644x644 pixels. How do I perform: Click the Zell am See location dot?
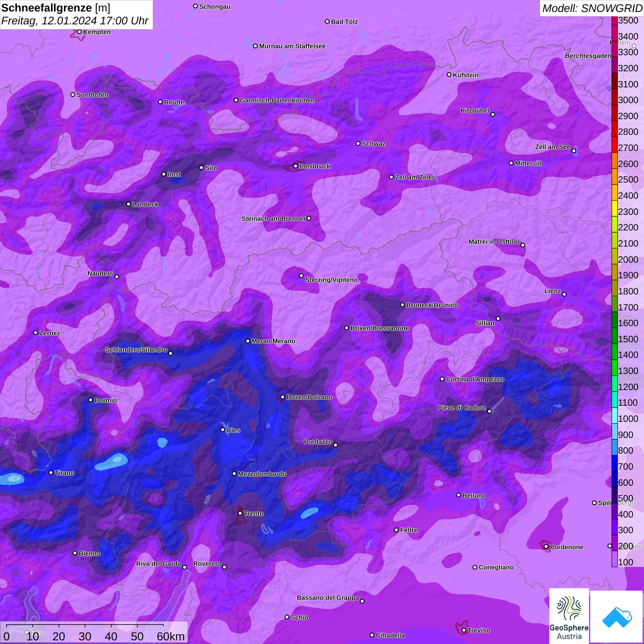574,151
